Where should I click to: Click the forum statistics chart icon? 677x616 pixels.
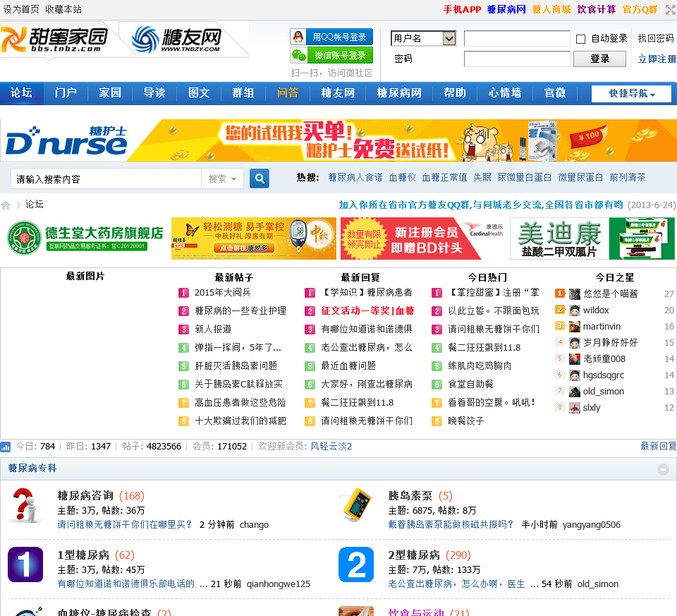[6, 447]
